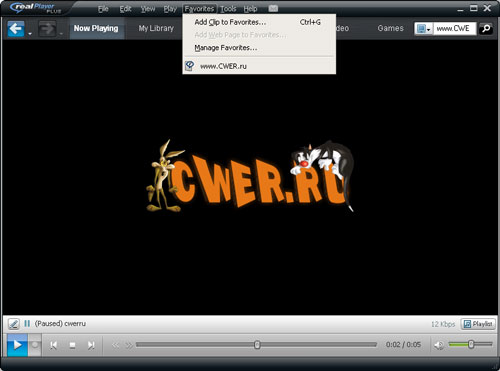This screenshot has height=371, width=500.
Task: Maximize the RealPlayer window
Action: click(x=474, y=8)
